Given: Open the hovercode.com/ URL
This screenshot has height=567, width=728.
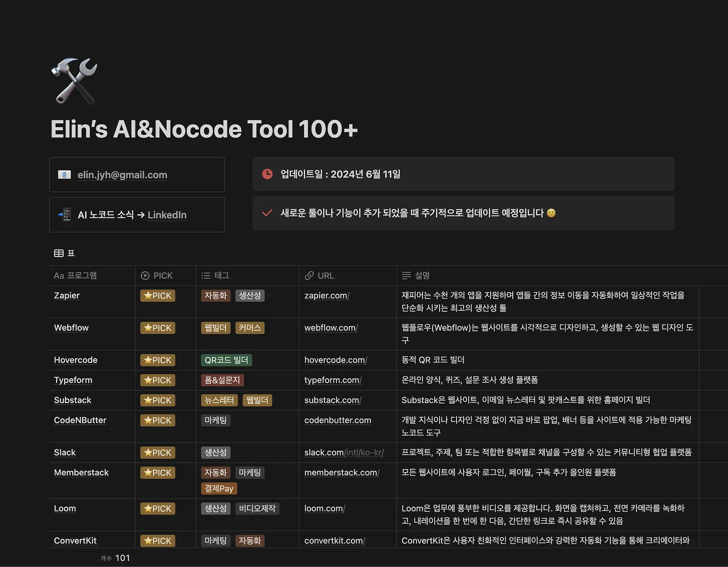Looking at the screenshot, I should 336,360.
